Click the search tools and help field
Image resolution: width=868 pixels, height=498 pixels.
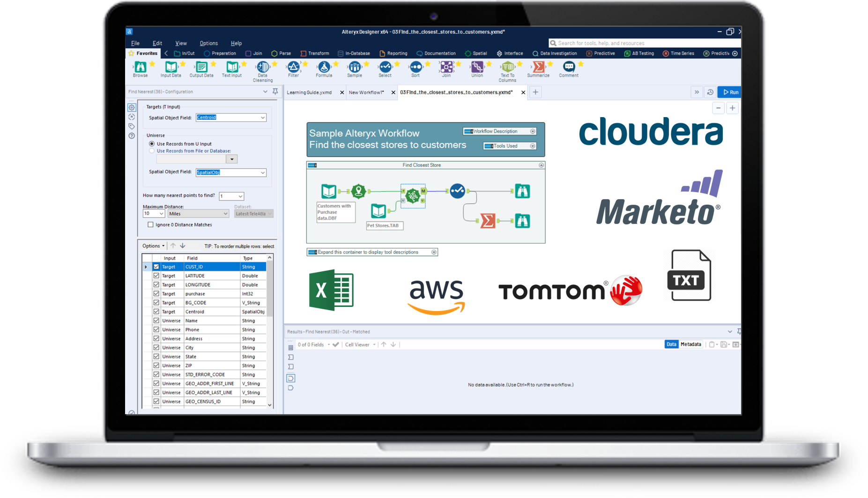[644, 43]
